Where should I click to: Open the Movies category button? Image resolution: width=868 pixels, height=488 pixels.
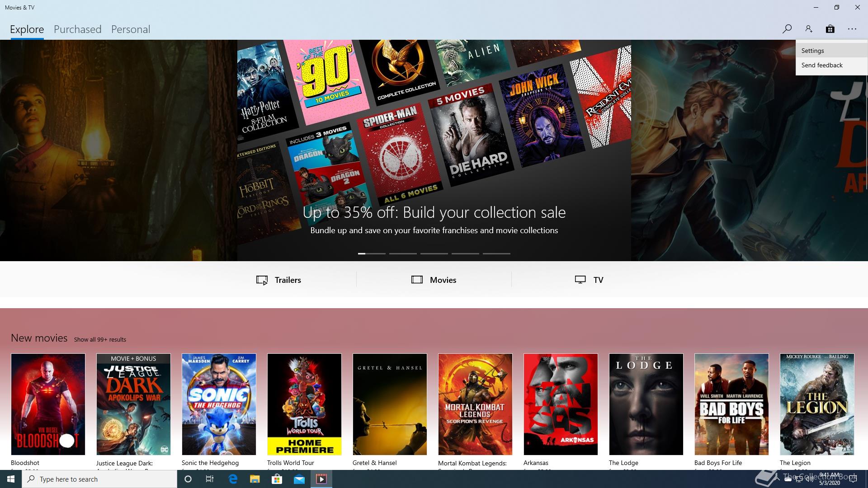[x=434, y=280]
